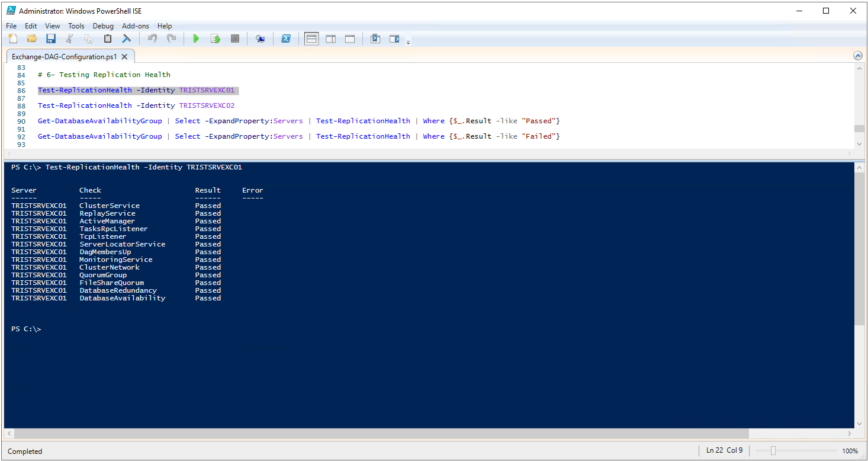868x461 pixels.
Task: Click comment line '# 6- Testing Replication Health'
Action: 104,75
